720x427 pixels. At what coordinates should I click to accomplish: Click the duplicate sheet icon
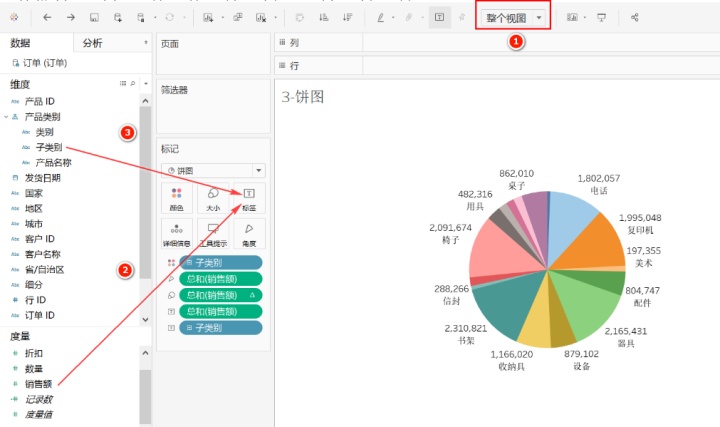pyautogui.click(x=238, y=17)
